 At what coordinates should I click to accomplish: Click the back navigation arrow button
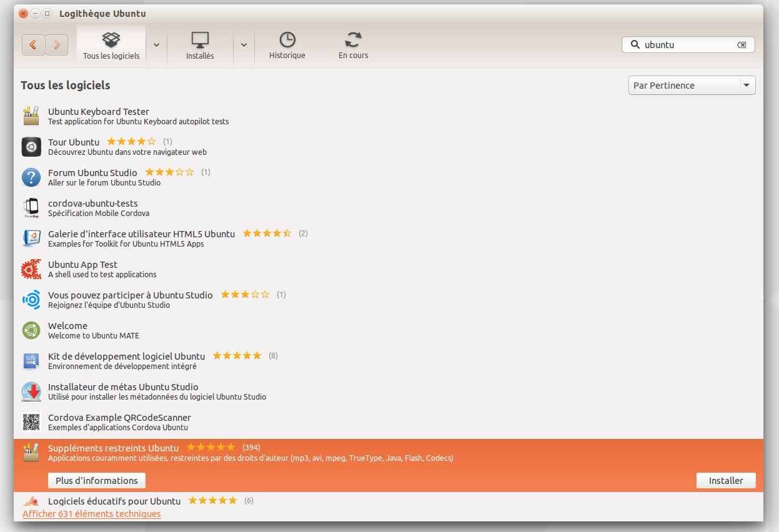click(33, 45)
